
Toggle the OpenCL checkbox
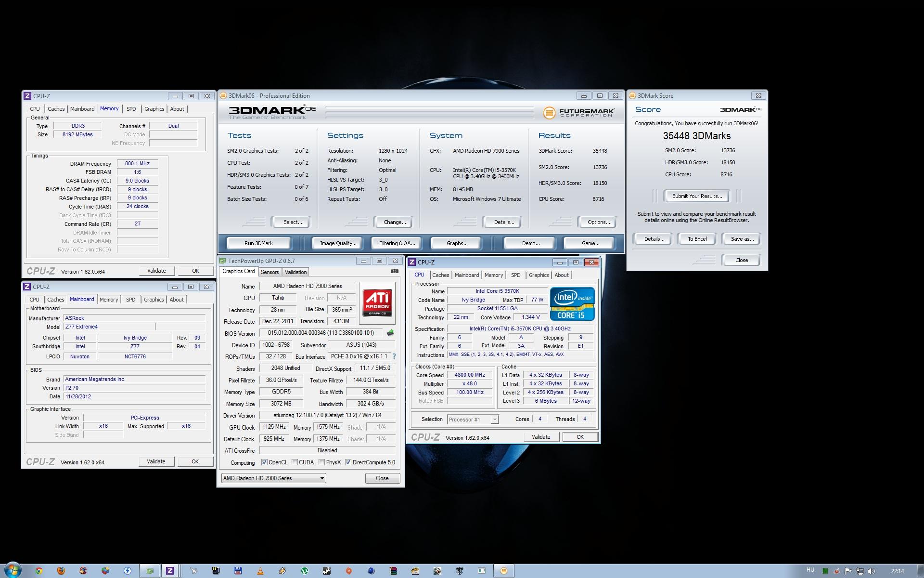coord(264,462)
